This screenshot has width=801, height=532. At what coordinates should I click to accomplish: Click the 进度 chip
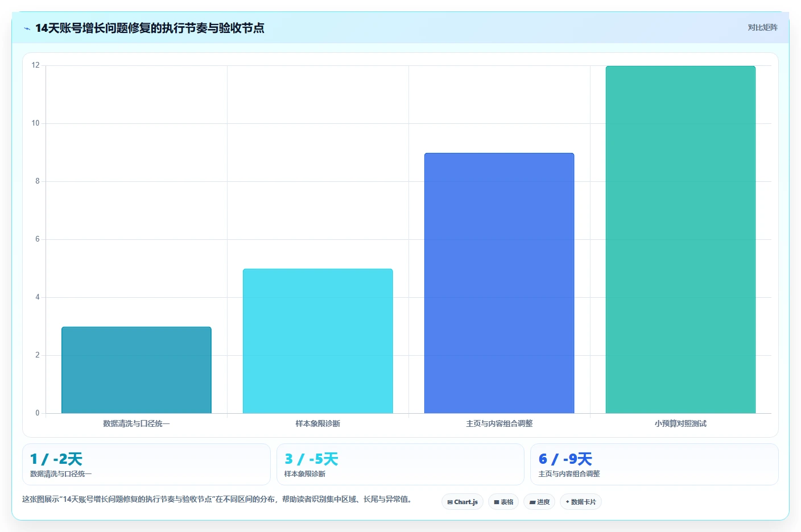539,502
